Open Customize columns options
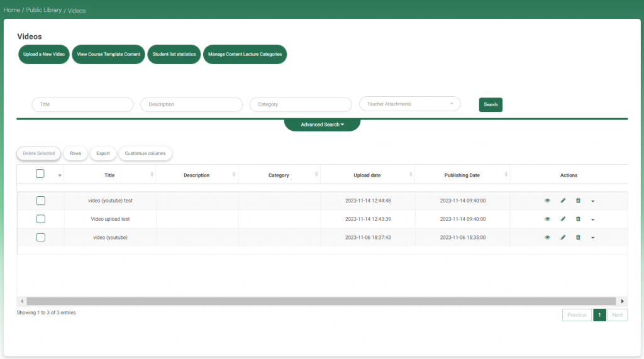Screen dimensions: 644x359 145,153
